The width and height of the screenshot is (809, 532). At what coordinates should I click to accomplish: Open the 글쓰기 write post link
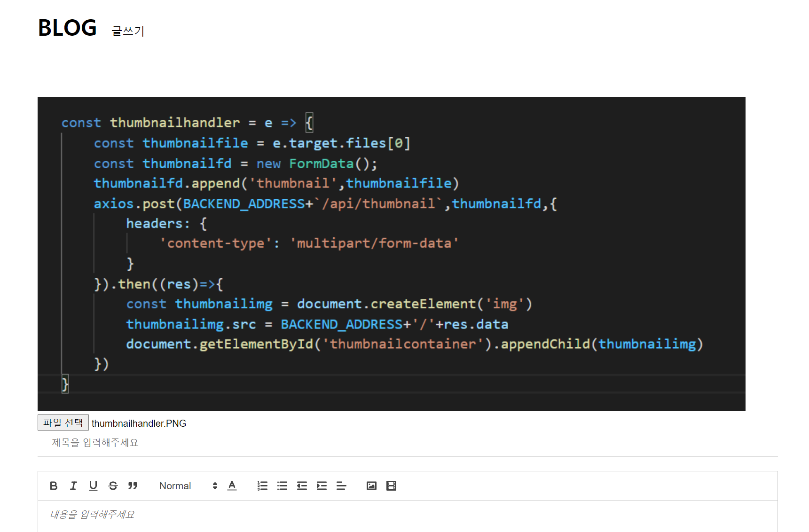click(x=128, y=31)
